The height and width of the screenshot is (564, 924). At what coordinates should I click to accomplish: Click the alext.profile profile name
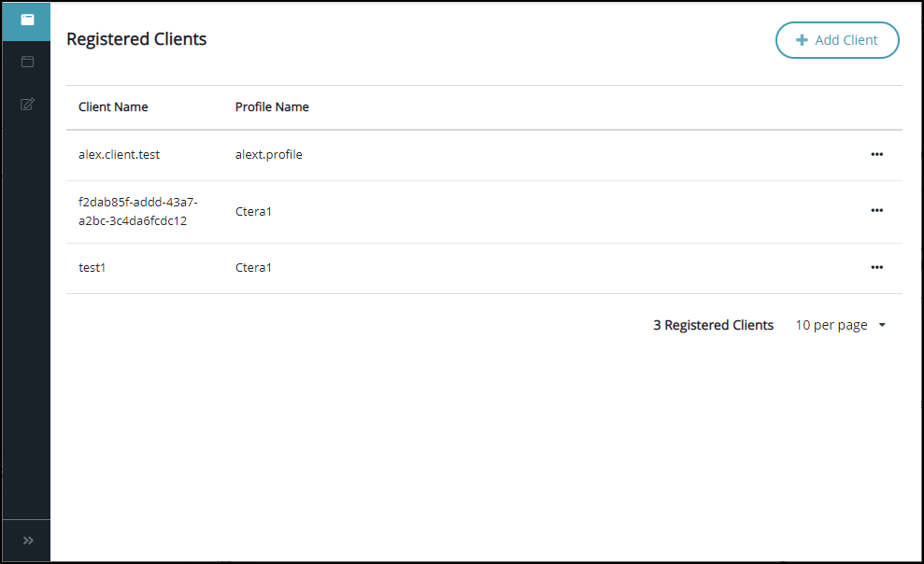[x=269, y=154]
